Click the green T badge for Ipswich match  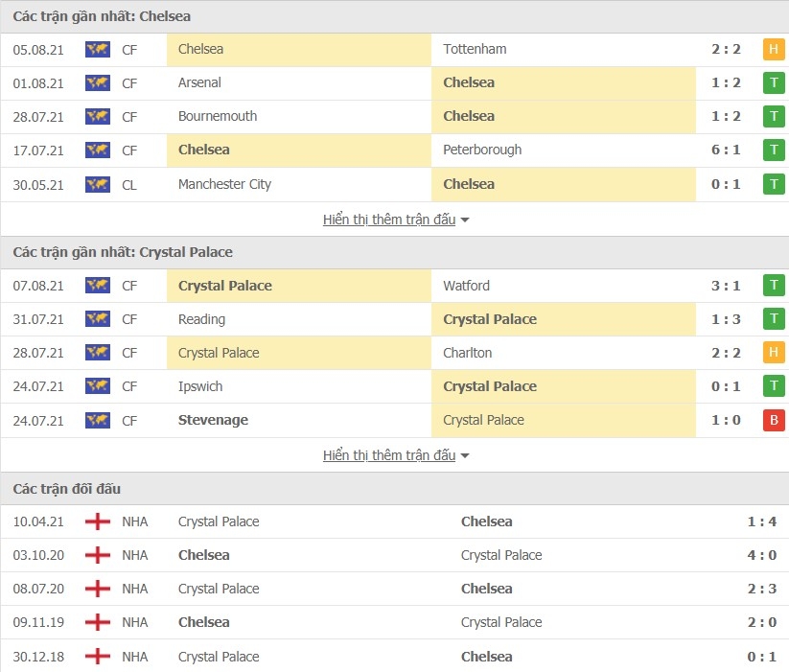(774, 386)
